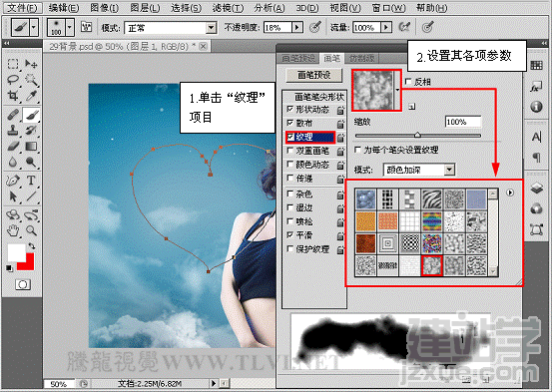The height and width of the screenshot is (392, 552).
Task: Open texture 模式 颜色加深 dropdown
Action: 419,170
